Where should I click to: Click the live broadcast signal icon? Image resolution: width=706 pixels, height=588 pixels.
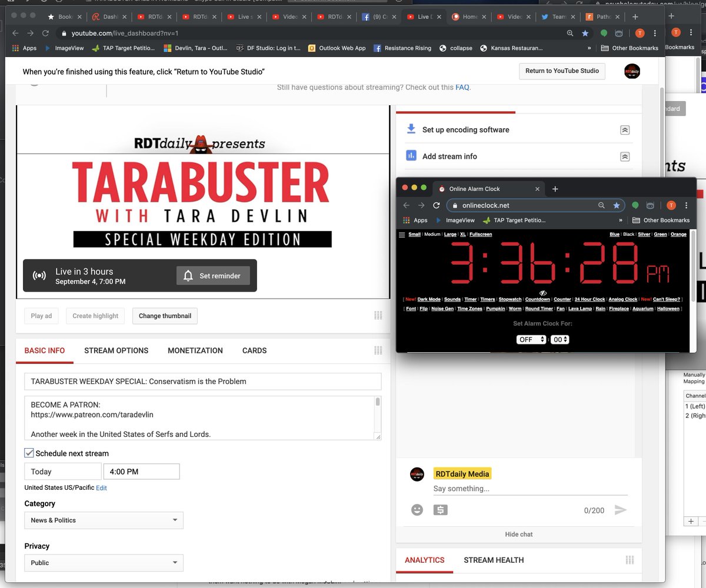click(39, 276)
